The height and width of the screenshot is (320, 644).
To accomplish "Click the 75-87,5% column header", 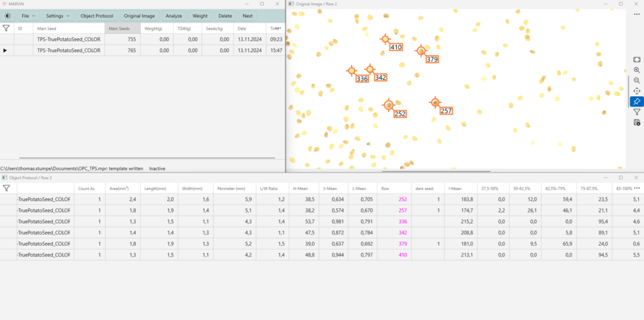I will point(594,189).
